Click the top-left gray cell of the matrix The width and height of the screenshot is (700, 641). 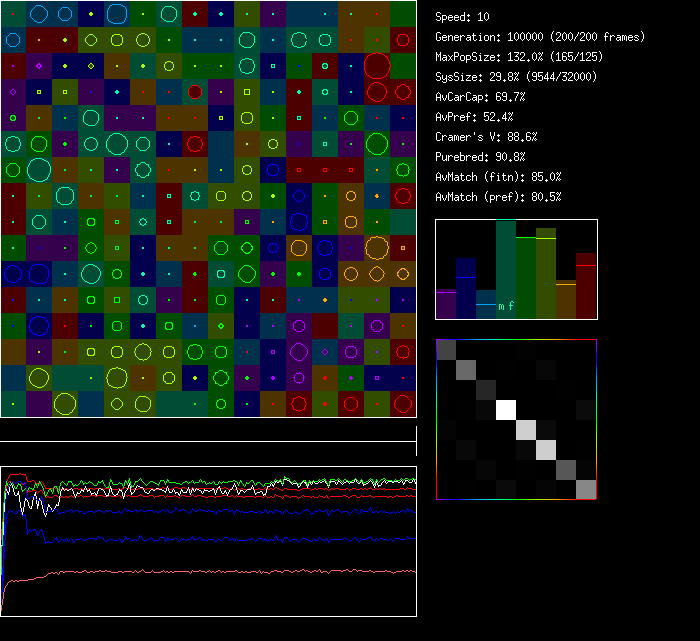(x=446, y=349)
